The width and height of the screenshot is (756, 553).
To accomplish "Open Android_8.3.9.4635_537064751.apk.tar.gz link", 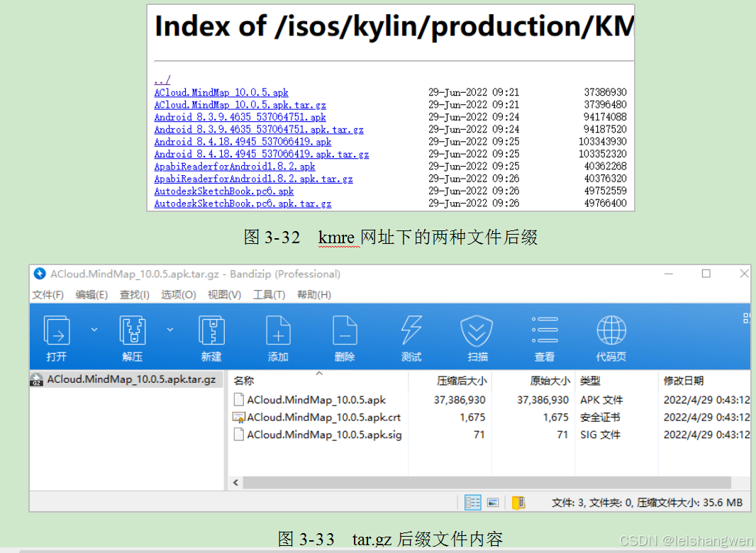I will click(x=259, y=130).
